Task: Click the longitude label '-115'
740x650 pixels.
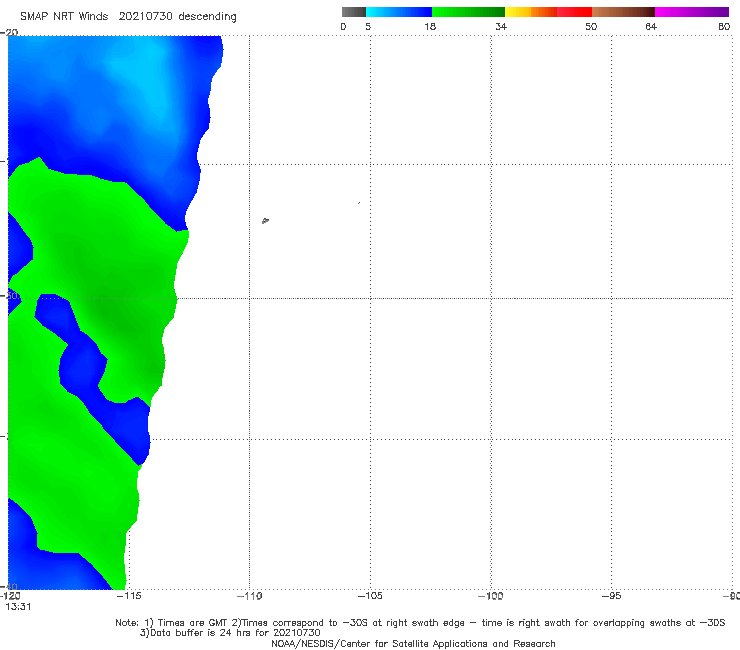Action: click(129, 596)
